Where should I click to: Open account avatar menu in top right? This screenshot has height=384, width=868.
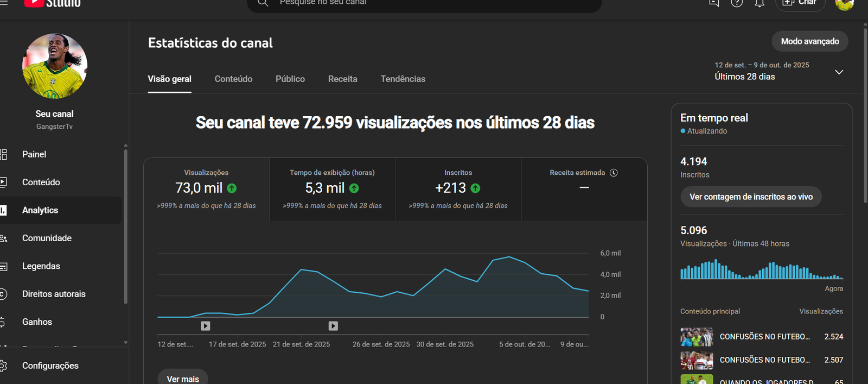pos(844,4)
